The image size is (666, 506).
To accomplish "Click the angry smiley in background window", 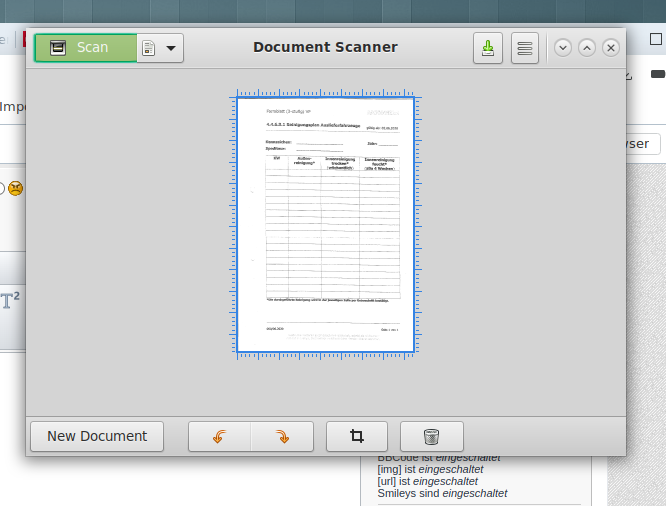I will click(16, 188).
